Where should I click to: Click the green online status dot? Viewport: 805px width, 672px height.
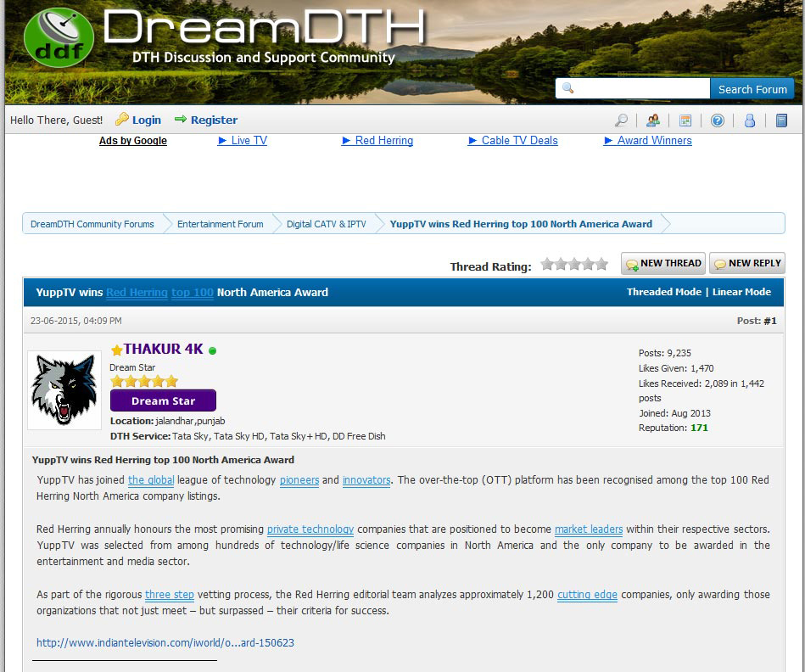213,350
